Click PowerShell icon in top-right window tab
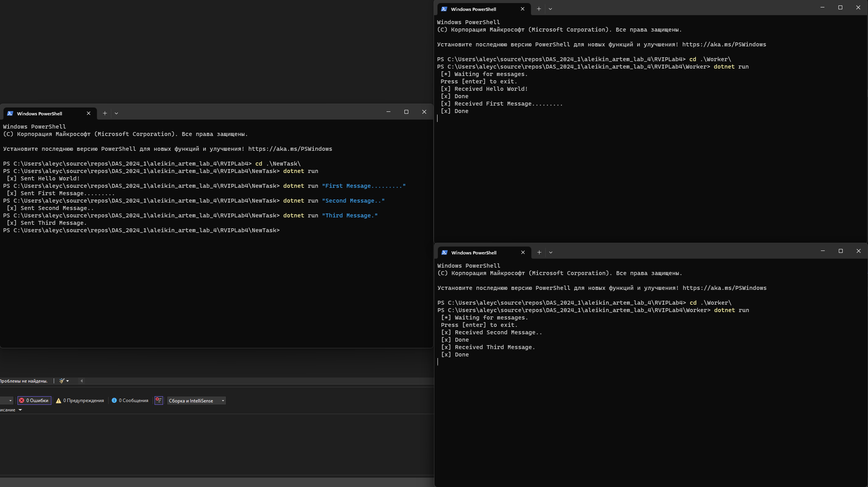 [444, 9]
